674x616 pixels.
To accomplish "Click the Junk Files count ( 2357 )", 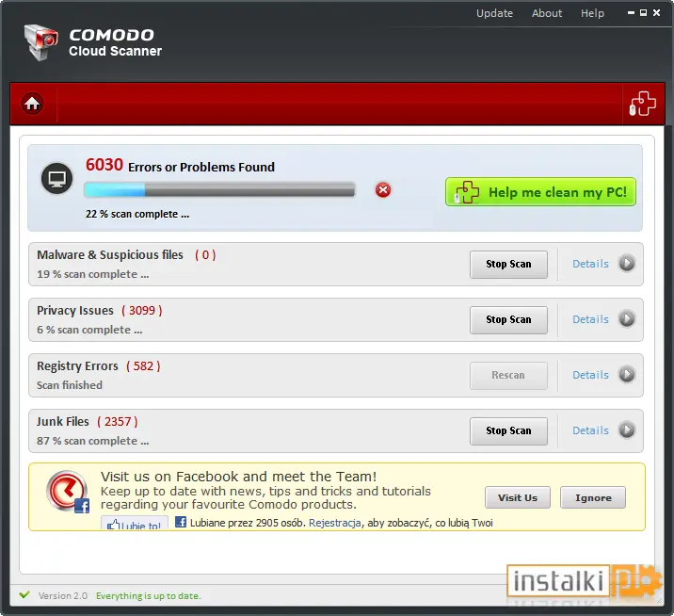I will tap(118, 422).
